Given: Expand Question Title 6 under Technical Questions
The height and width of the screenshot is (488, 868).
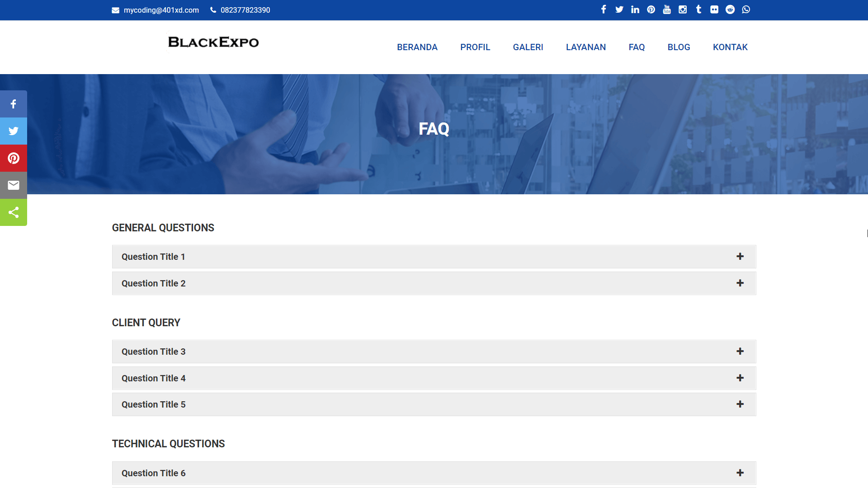Looking at the screenshot, I should click(434, 473).
